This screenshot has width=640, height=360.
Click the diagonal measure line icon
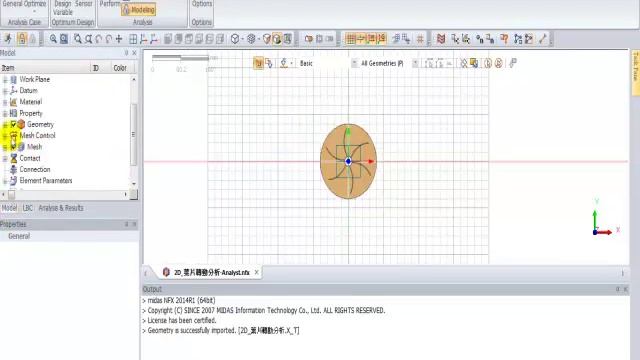(x=542, y=39)
